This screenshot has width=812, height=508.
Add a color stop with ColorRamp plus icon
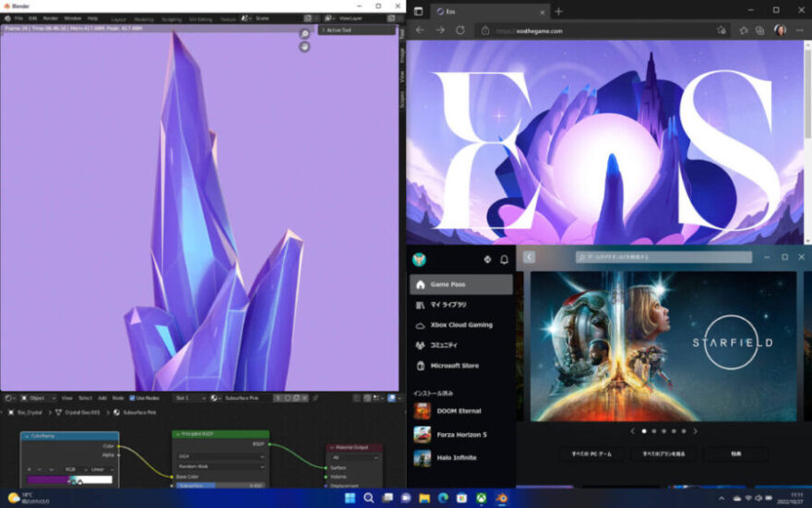(30, 469)
